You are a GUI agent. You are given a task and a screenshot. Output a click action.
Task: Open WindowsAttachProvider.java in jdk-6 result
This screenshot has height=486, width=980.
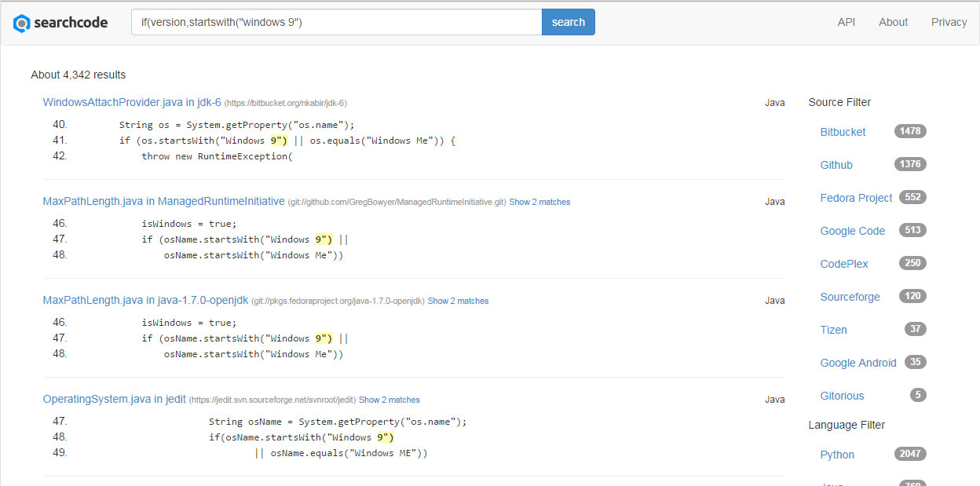tap(132, 102)
